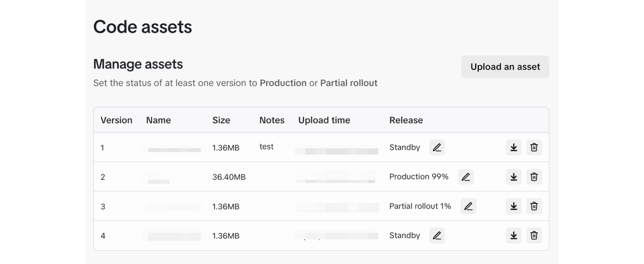Download the 36.40MB version 2 asset

[x=513, y=177]
